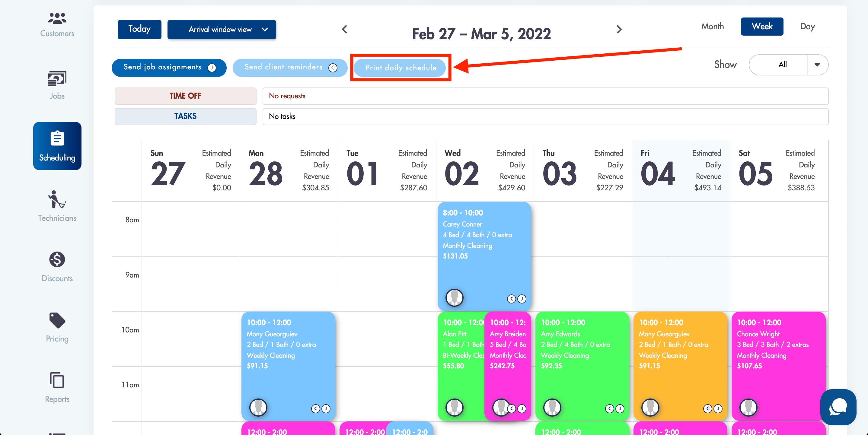Open Chance Wright Monthly Cleaning job card
Viewport: 868px width, 435px height.
pos(778,366)
